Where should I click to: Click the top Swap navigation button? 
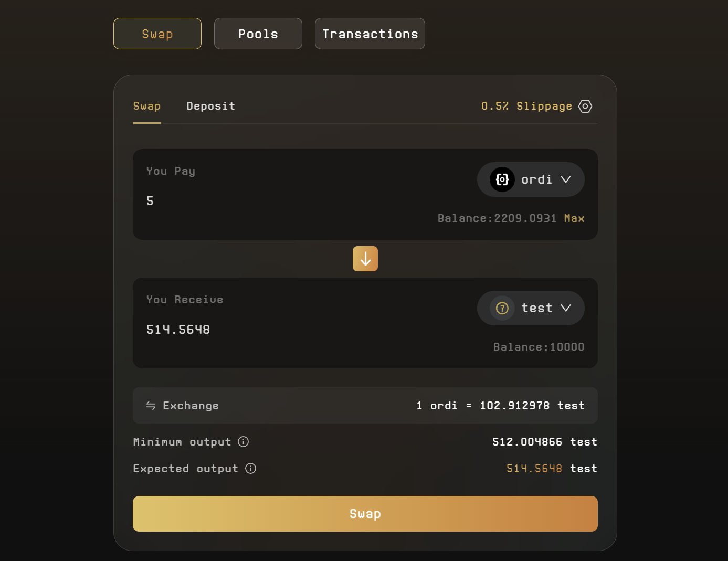(x=157, y=34)
